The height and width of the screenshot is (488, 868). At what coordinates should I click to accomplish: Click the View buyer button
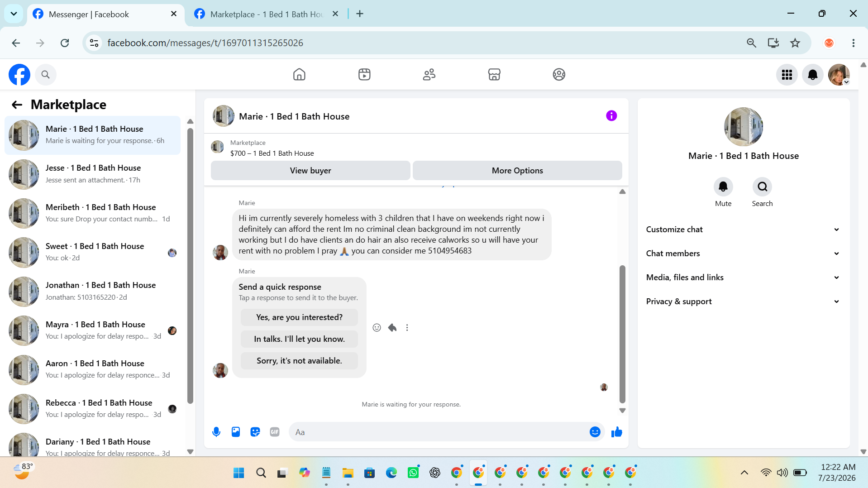tap(310, 171)
